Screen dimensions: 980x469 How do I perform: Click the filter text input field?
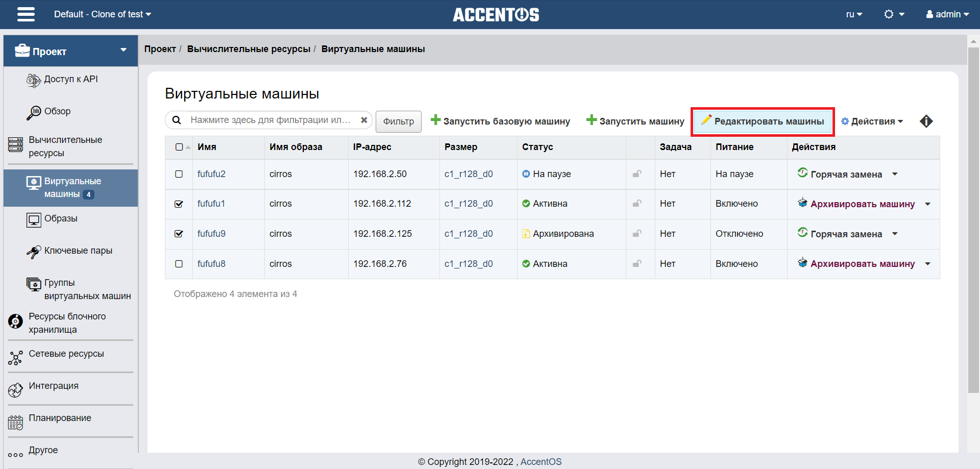271,120
